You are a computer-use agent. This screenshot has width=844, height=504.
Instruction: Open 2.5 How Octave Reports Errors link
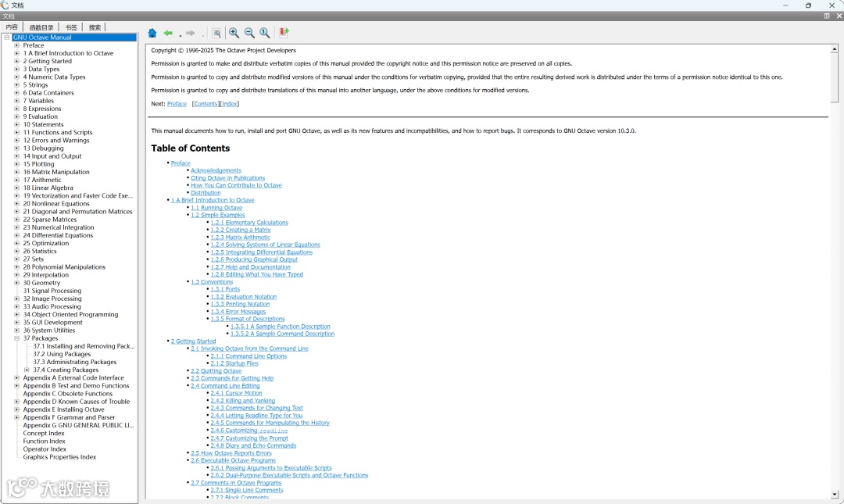tap(231, 453)
